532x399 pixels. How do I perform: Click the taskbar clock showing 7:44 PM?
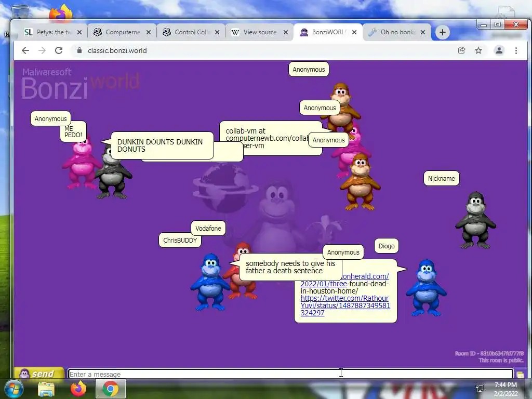(x=506, y=389)
